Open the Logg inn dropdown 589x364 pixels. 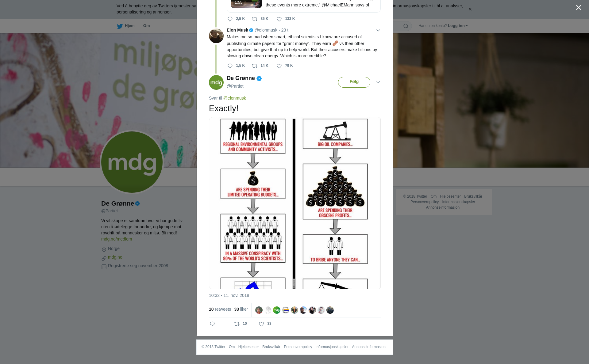(458, 26)
